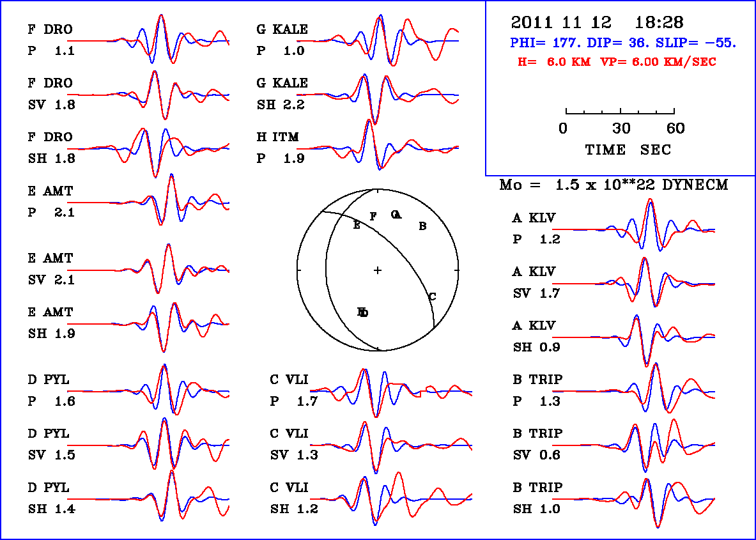Click the 'SH 1.0' label under B TRIP
Viewport: 756px width, 540px height.
[x=537, y=509]
